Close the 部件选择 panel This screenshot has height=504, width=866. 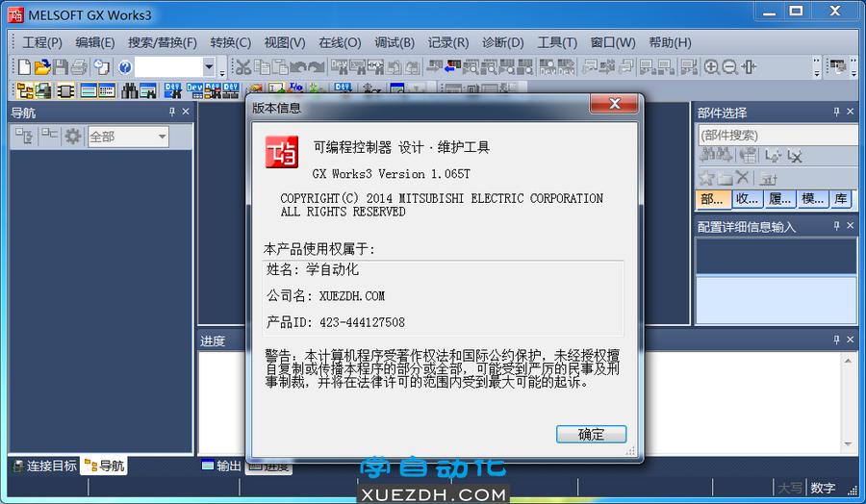[x=850, y=113]
